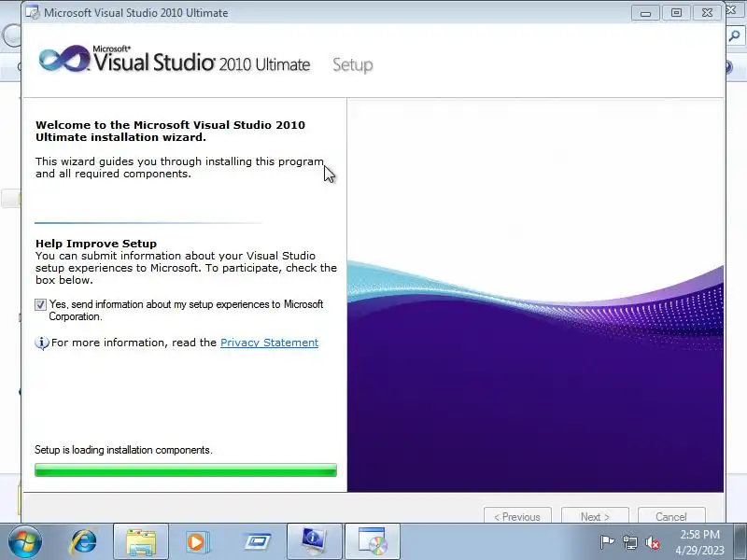The height and width of the screenshot is (560, 747).
Task: Minimize the Visual Studio setup window
Action: pos(645,13)
